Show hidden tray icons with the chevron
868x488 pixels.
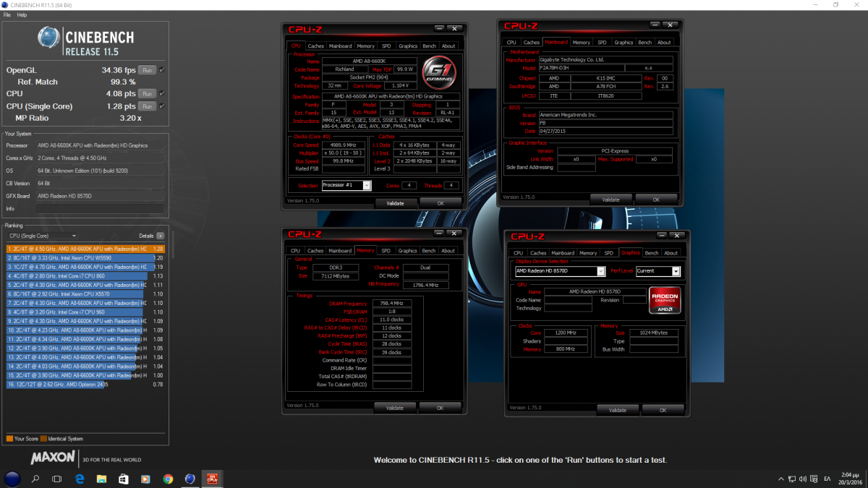pos(780,479)
